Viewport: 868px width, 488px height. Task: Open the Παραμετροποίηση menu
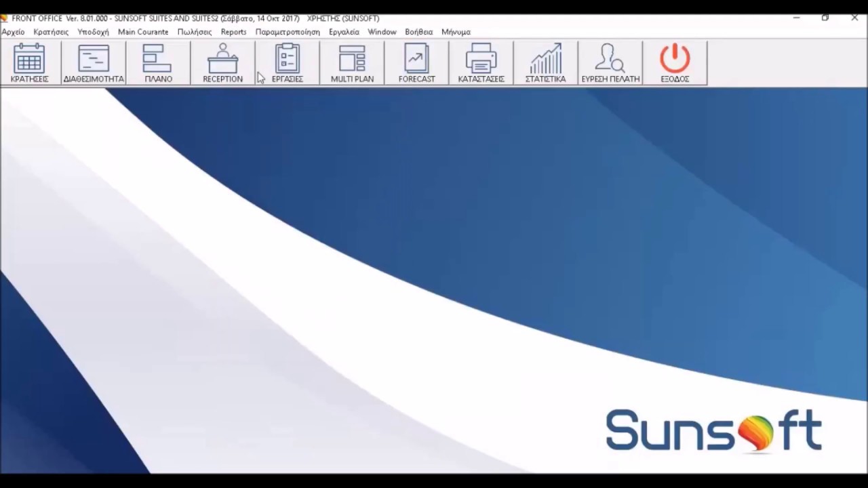(x=288, y=32)
